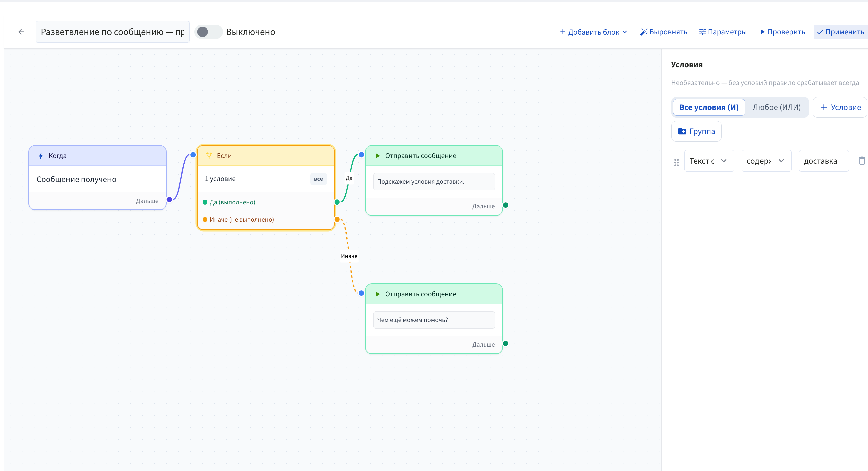Add a condition Группа
This screenshot has height=471, width=868.
(x=696, y=131)
